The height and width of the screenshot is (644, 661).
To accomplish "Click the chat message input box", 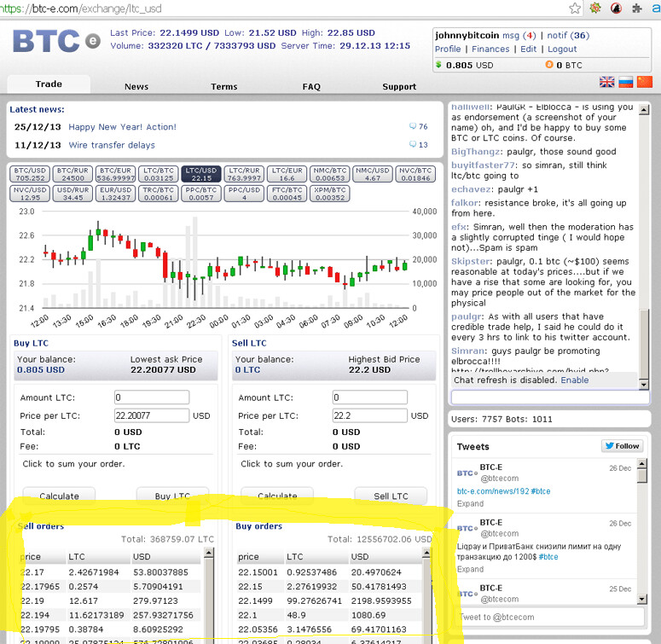I will point(550,397).
